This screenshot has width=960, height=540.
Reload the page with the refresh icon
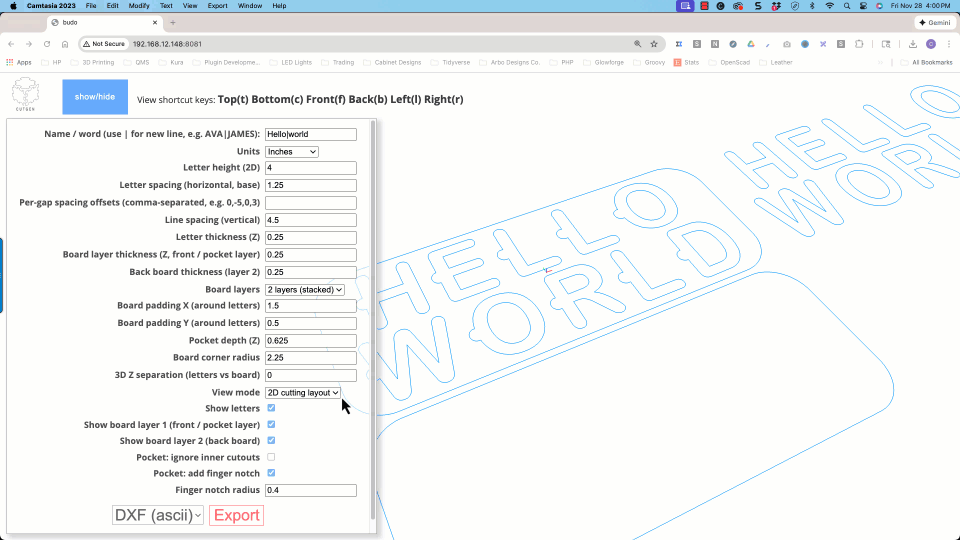[x=46, y=44]
